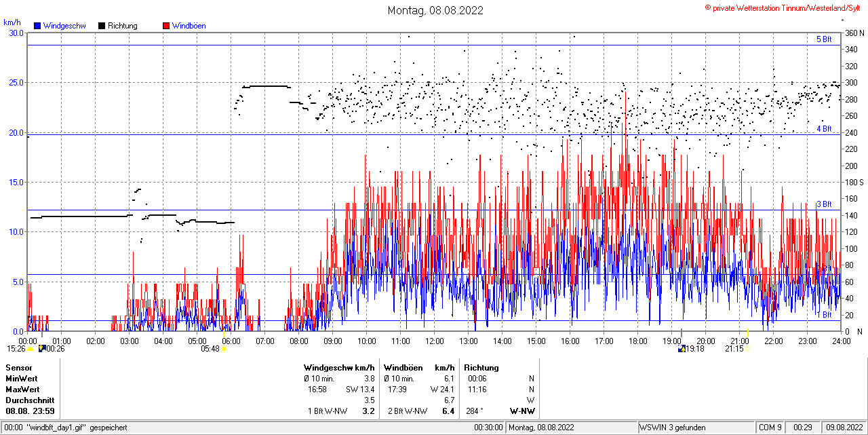Screen dimensions: 868x435
Task: Click the MinWert row header
Action: point(22,379)
